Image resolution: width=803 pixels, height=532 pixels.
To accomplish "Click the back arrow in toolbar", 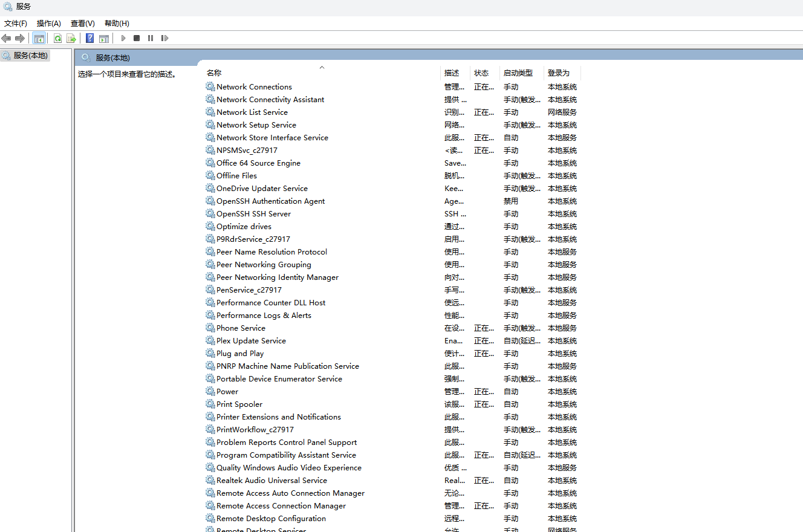I will [x=6, y=38].
